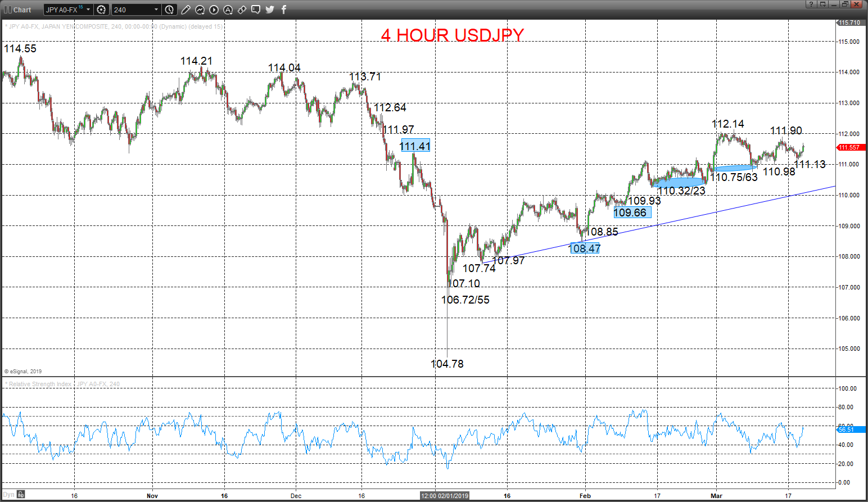Click the 113.71 price annotation
The image size is (868, 502).
(365, 76)
